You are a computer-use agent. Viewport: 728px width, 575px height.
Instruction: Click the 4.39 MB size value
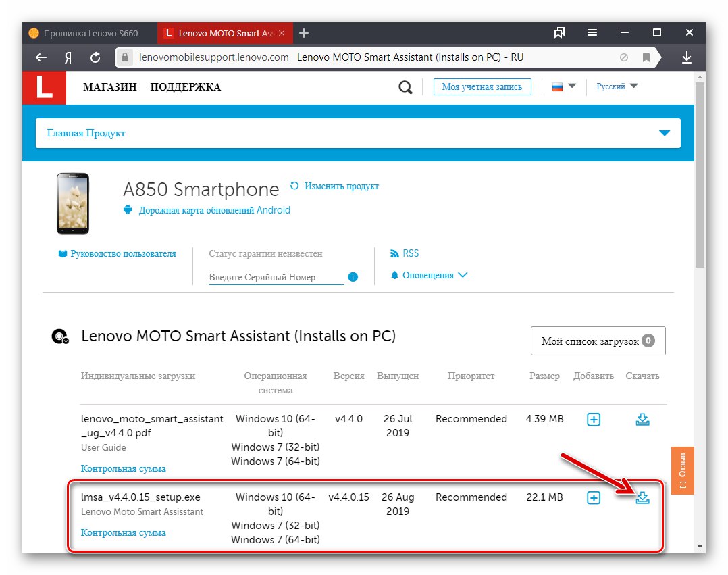[x=544, y=418]
